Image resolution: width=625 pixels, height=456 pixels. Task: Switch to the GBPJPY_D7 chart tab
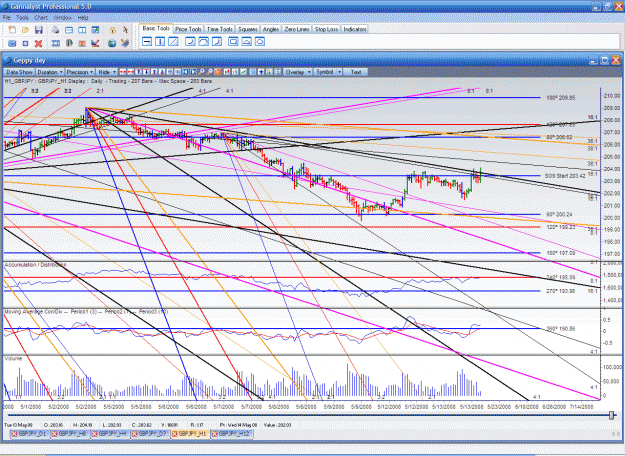coord(150,434)
